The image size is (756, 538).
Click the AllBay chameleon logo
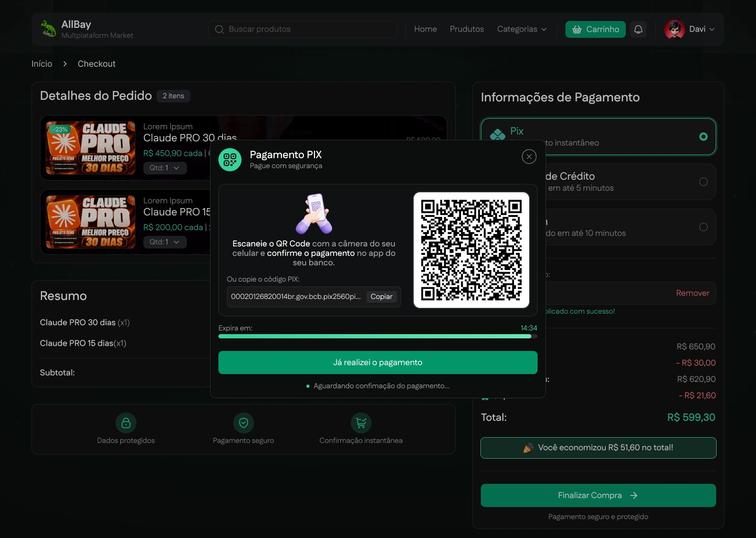[x=48, y=29]
